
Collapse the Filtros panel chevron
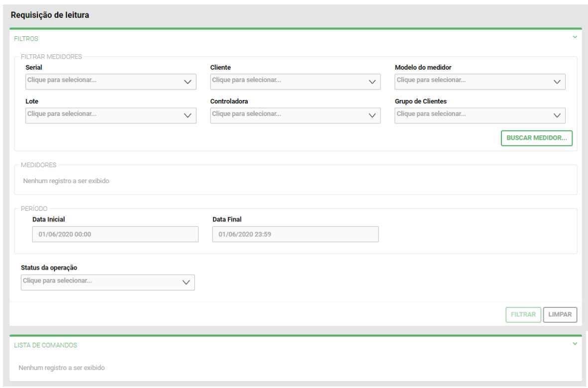575,37
